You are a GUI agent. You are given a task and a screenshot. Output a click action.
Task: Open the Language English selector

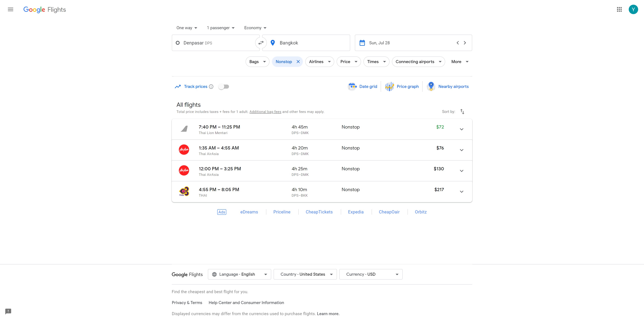click(239, 274)
